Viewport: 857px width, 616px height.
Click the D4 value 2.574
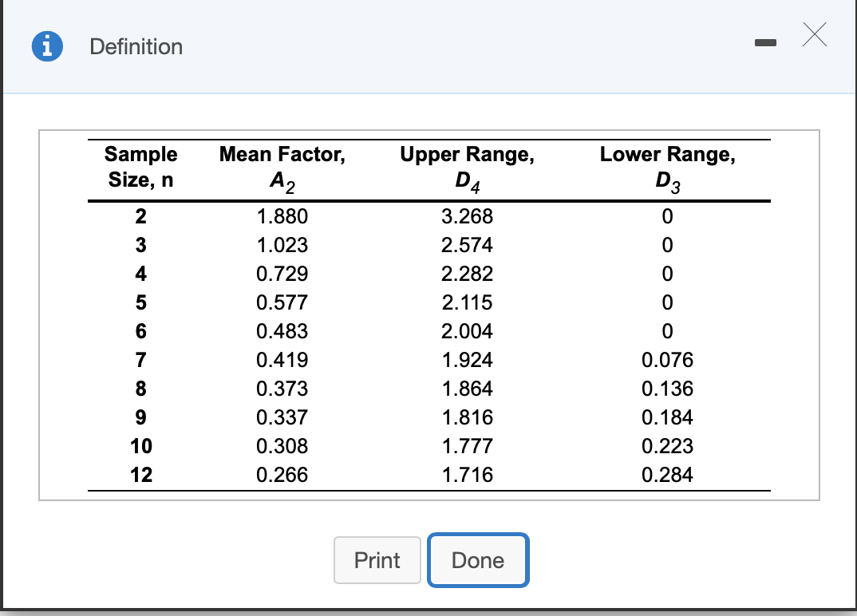468,245
